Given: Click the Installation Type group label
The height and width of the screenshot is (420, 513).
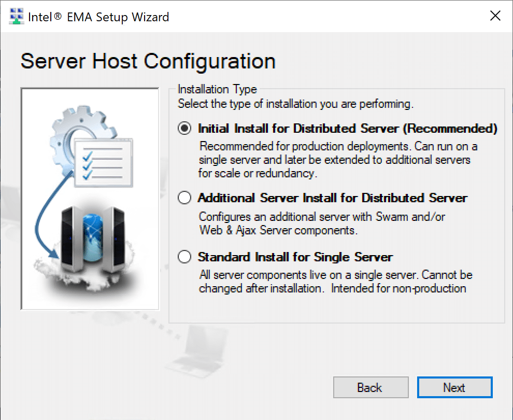Looking at the screenshot, I should pos(217,89).
